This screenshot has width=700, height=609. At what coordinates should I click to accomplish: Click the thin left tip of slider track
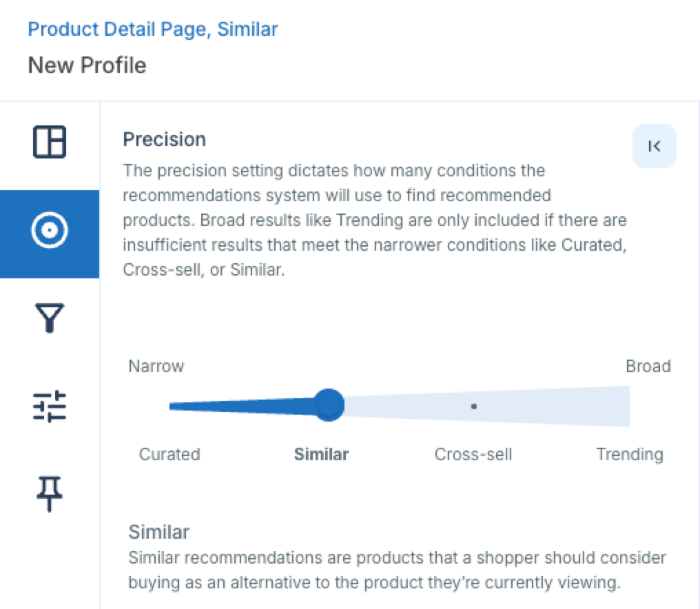point(175,406)
